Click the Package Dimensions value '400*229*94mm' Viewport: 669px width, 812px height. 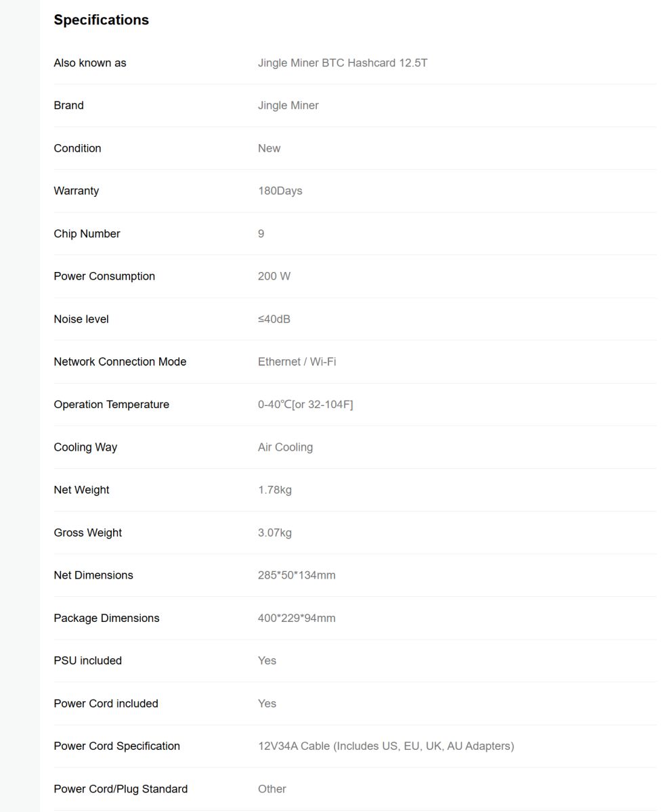[x=297, y=618]
